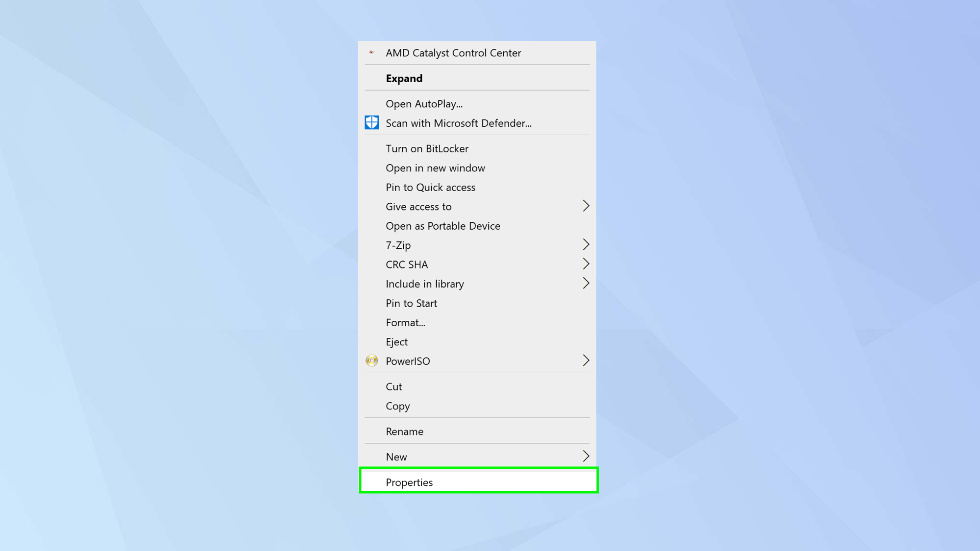
Task: Open the drive in a new window
Action: coord(435,168)
